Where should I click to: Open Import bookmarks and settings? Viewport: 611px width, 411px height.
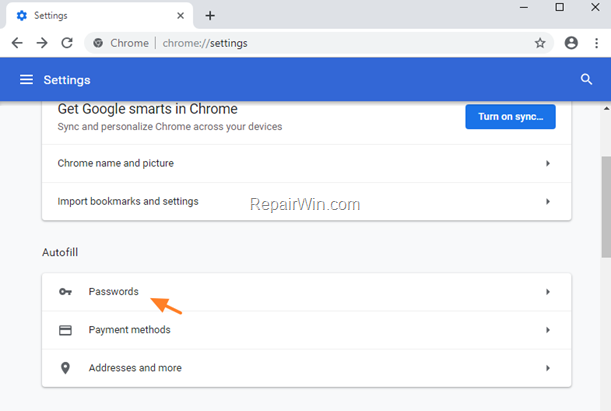pos(306,202)
